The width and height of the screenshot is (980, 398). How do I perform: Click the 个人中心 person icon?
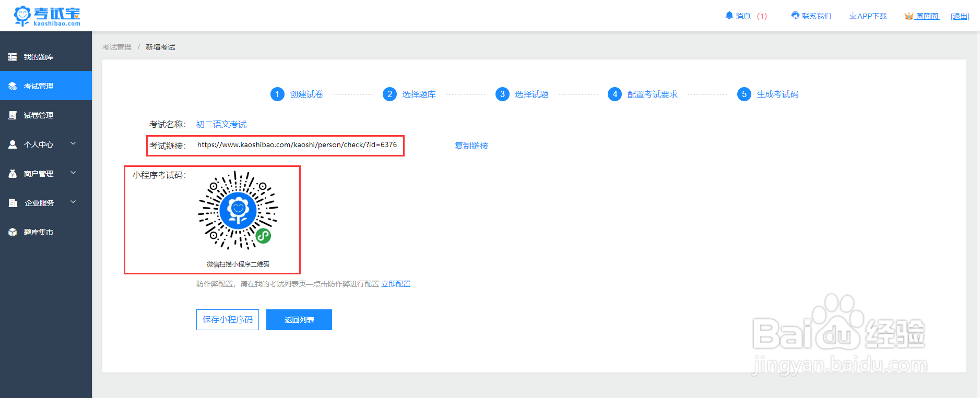(13, 144)
